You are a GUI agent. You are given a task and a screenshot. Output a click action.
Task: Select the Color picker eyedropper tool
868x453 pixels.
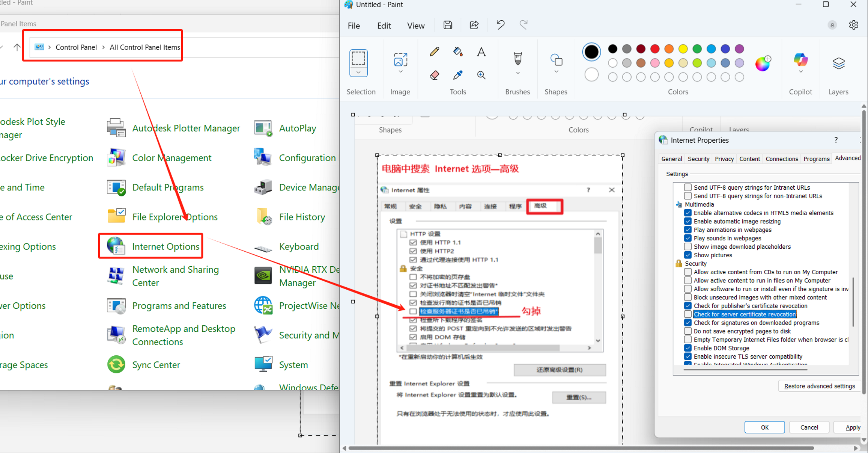(x=457, y=75)
